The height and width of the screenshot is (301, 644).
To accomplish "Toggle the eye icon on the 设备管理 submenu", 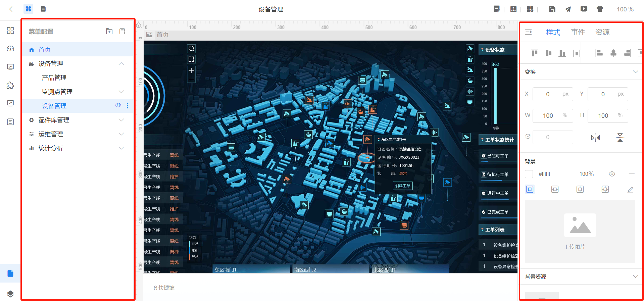I will click(118, 105).
